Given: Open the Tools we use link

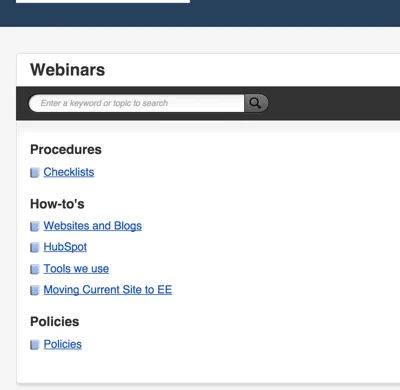Looking at the screenshot, I should tap(76, 269).
